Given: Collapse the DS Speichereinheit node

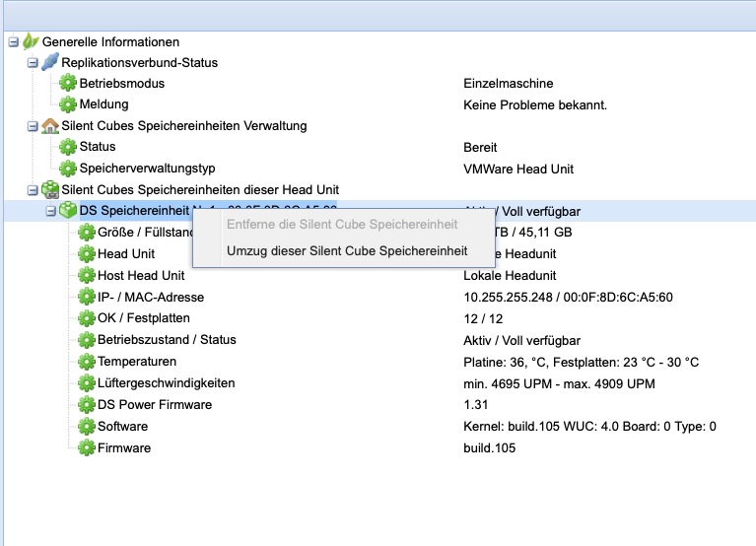Looking at the screenshot, I should point(51,210).
